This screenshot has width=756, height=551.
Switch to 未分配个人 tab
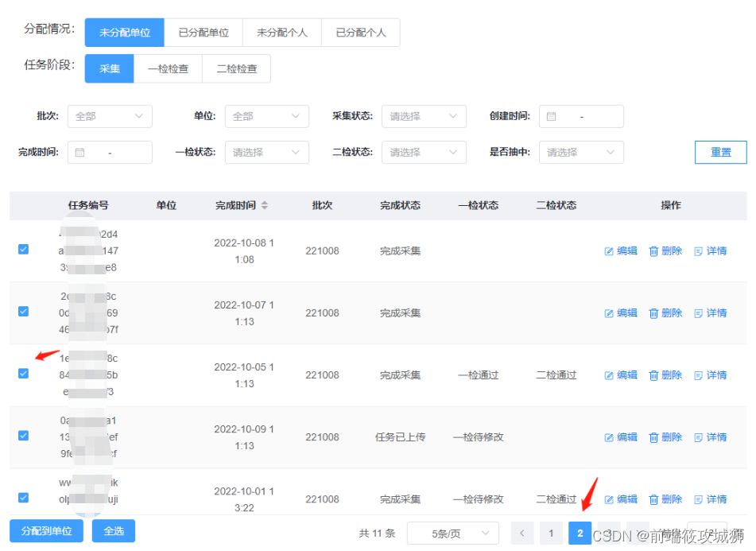coord(282,33)
